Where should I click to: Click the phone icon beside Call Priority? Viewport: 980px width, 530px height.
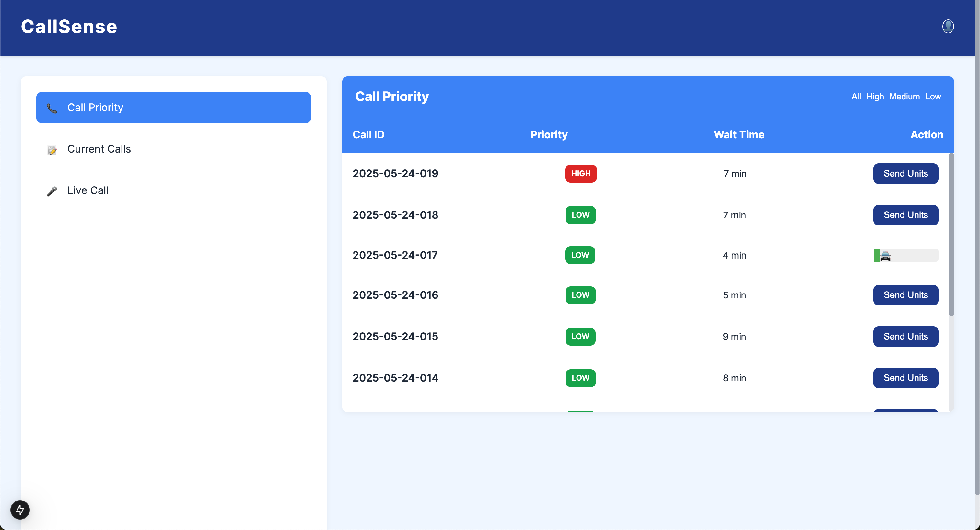pos(52,108)
